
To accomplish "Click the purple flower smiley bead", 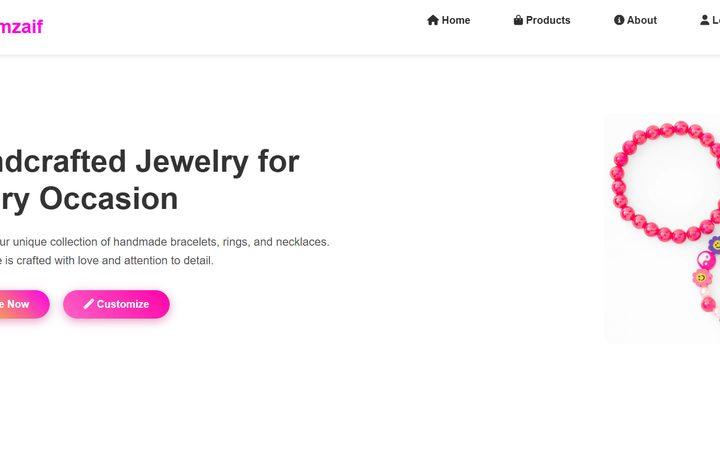I will click(x=715, y=244).
